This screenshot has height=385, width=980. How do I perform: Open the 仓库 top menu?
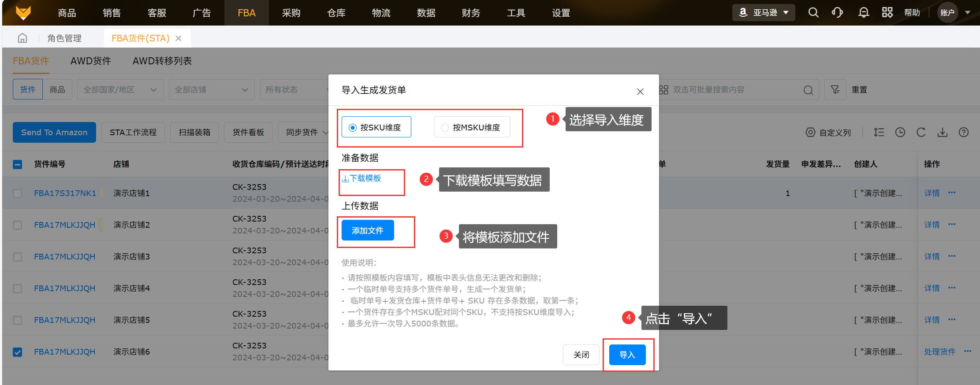click(x=336, y=13)
